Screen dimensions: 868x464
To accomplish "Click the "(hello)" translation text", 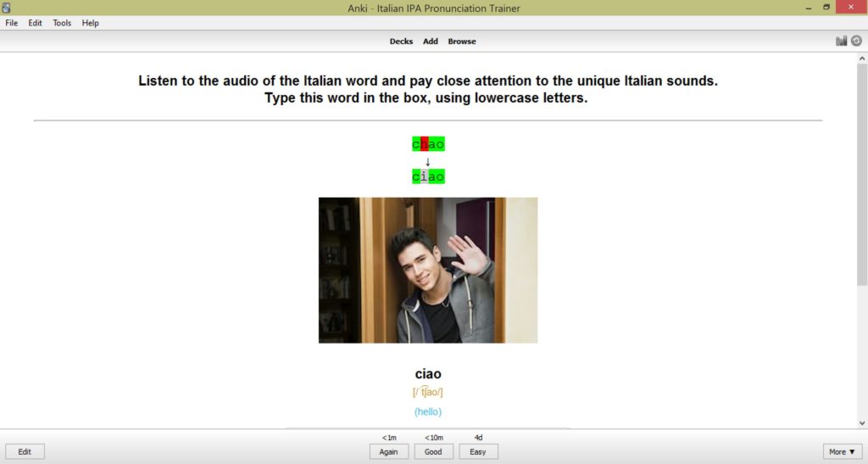I will coord(428,411).
